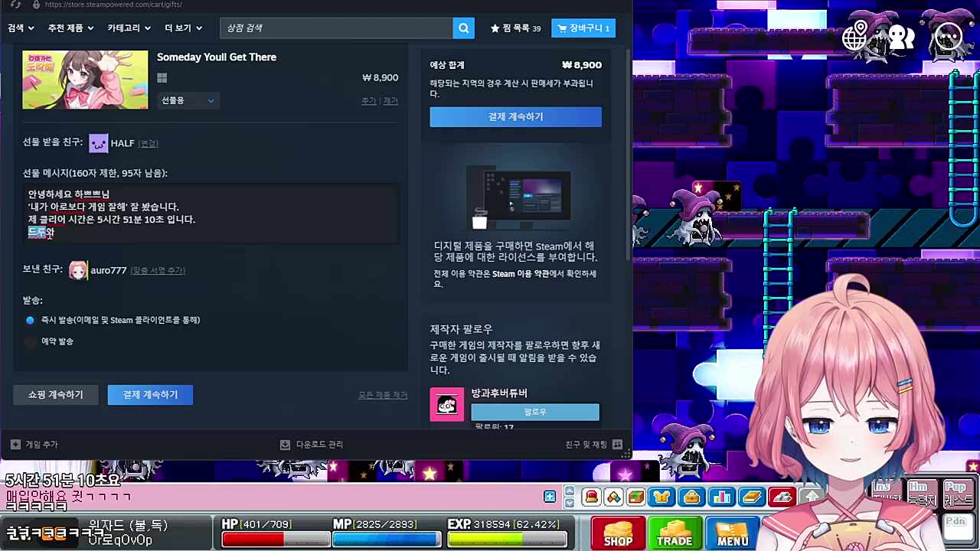Click the two-person silhouette icon over game
The image size is (980, 551).
(x=900, y=35)
